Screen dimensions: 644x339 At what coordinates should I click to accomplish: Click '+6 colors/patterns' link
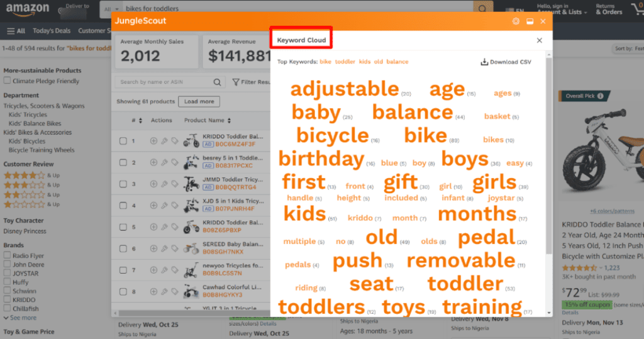pyautogui.click(x=612, y=211)
